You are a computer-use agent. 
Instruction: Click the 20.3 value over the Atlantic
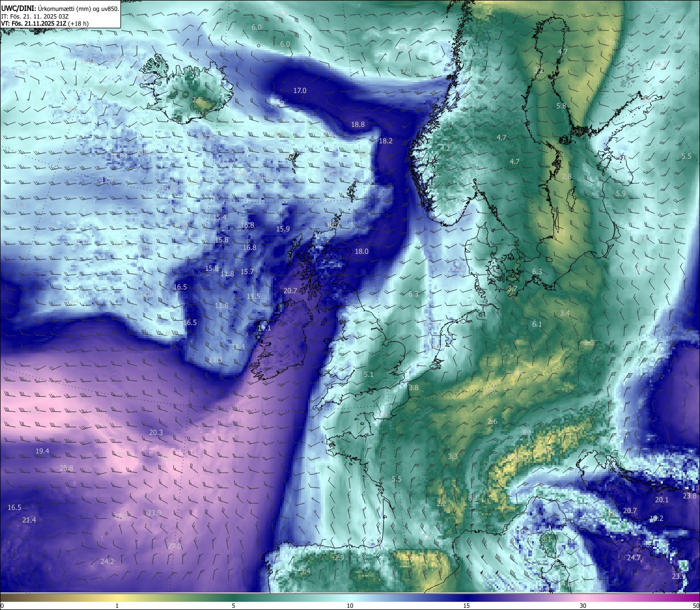click(x=156, y=433)
